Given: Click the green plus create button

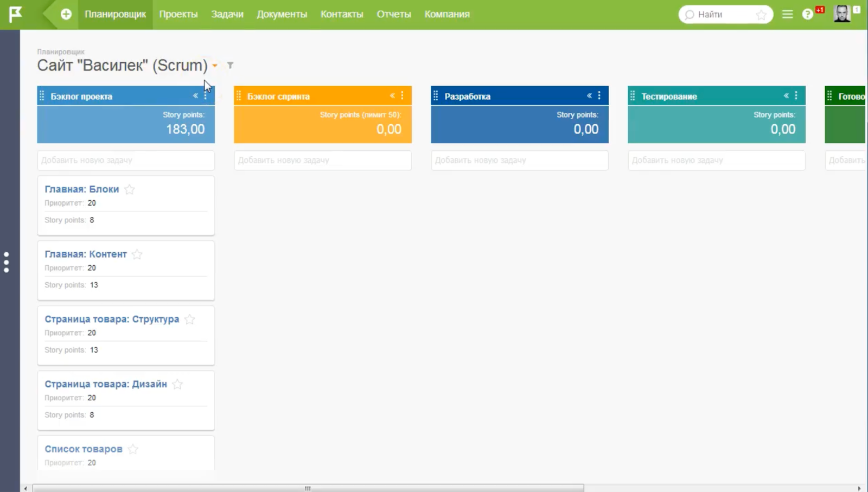Looking at the screenshot, I should pos(66,14).
